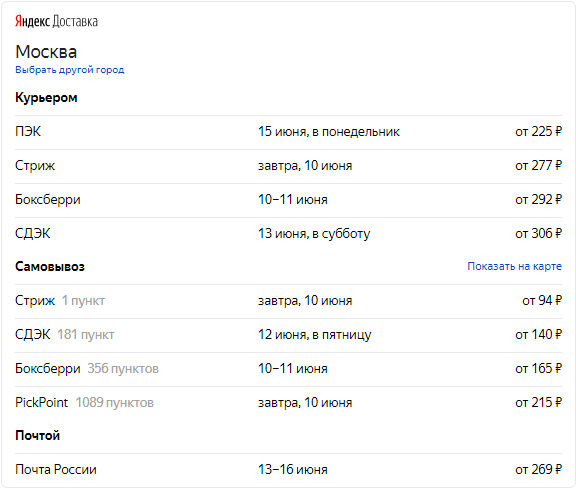Select Боксберри pickup with 356 пунктов
Viewport: 576px width, 489px height.
click(288, 369)
